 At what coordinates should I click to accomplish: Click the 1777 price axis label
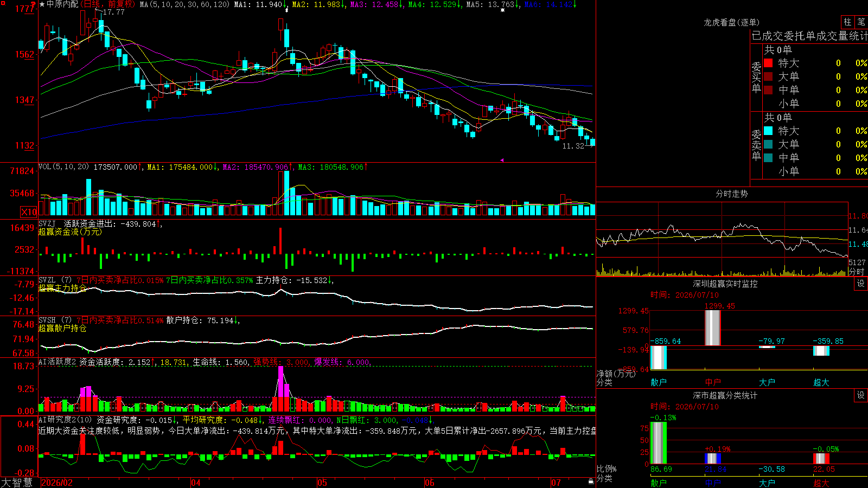click(x=25, y=9)
